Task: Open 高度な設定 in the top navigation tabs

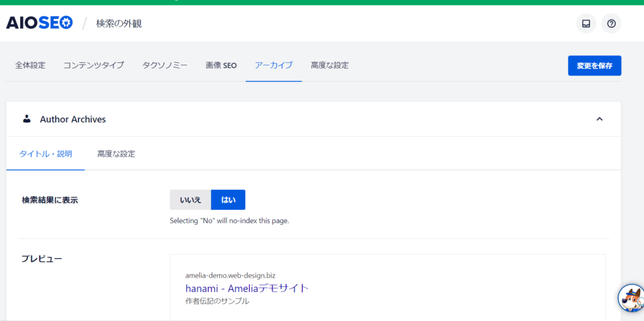Action: point(330,65)
